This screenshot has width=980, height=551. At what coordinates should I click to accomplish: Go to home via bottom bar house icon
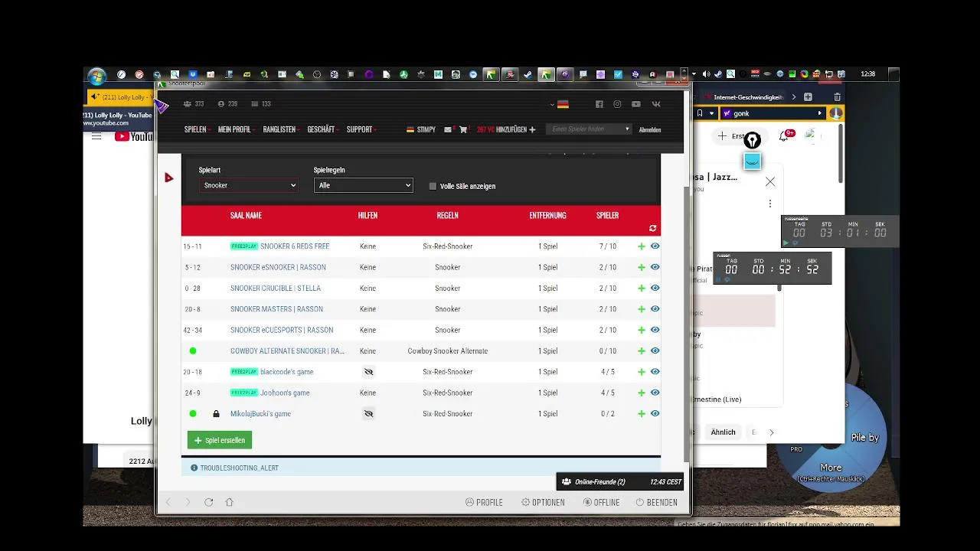tap(229, 502)
